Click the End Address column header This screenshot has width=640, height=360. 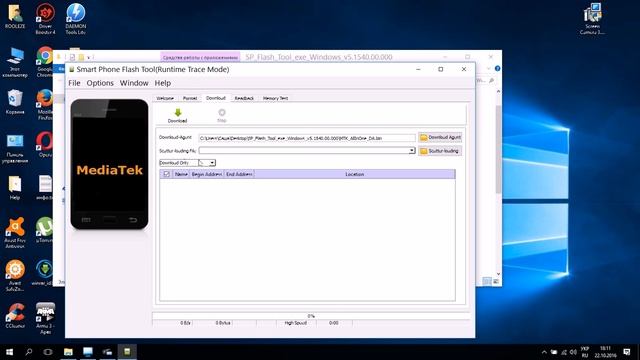point(239,174)
